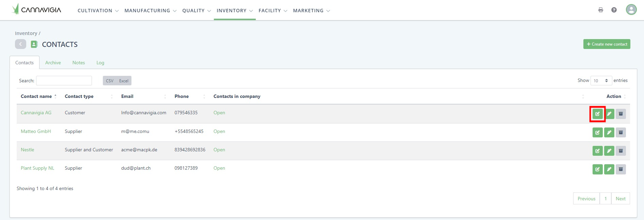Export the contacts as CSV
The height and width of the screenshot is (220, 644).
click(110, 81)
